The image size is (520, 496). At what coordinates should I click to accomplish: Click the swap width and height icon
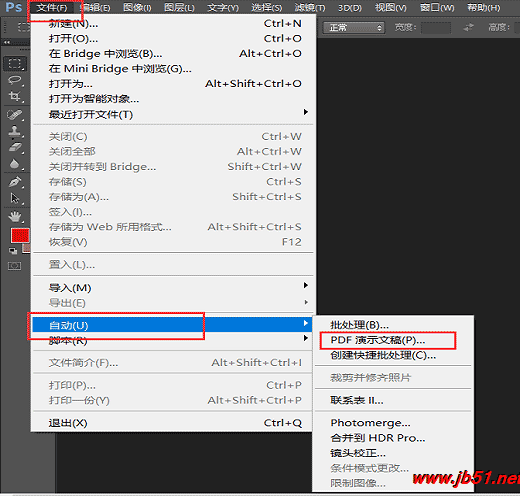pyautogui.click(x=468, y=27)
